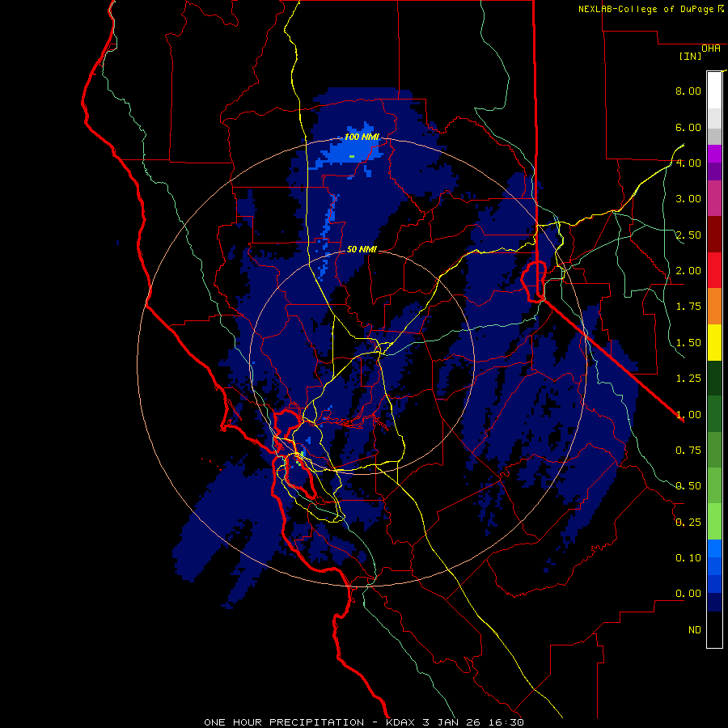Click the 2.50 legend value
728x728 pixels.
coord(688,235)
